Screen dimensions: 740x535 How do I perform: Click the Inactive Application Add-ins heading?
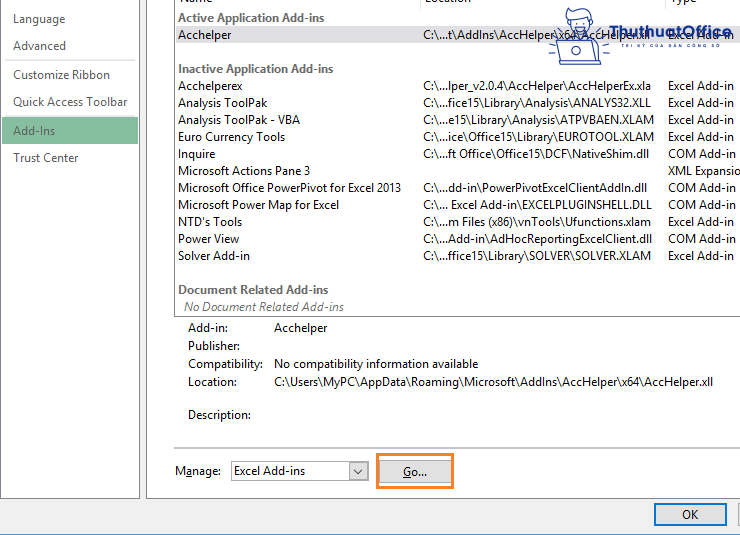click(x=255, y=69)
